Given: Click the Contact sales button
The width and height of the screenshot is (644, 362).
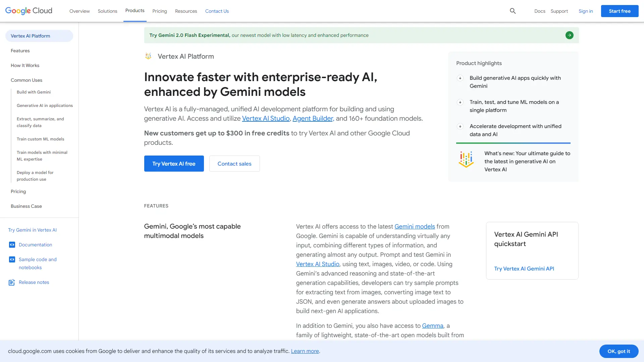Looking at the screenshot, I should 234,164.
